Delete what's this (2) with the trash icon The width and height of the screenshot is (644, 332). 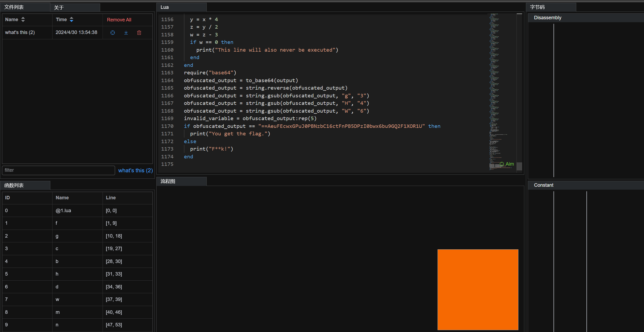pos(139,33)
